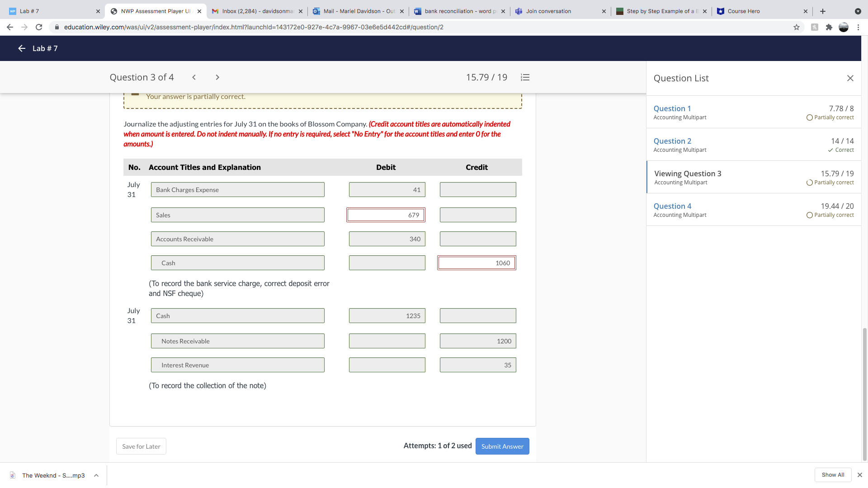Click Submit Answer button
The height and width of the screenshot is (488, 868).
point(502,446)
